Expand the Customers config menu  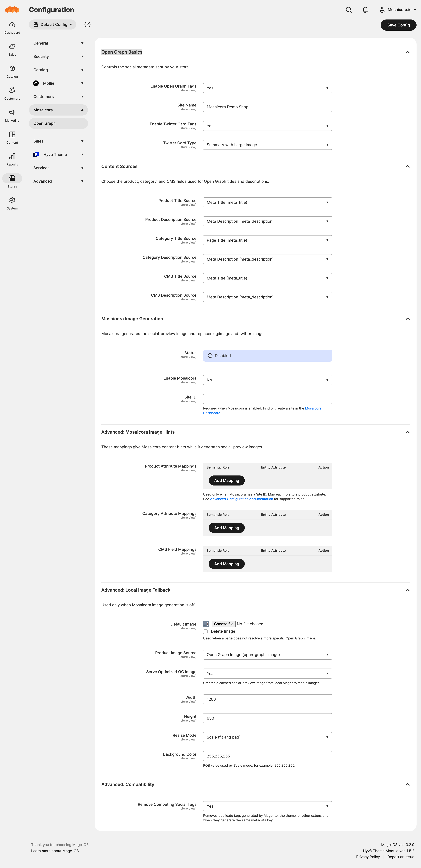click(x=58, y=97)
